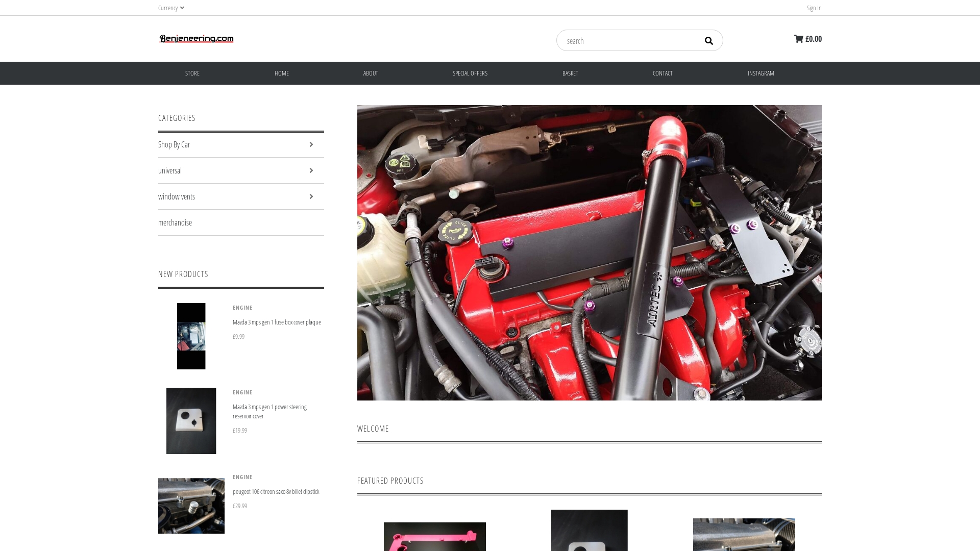Open the ABOUT page
Screen dimensions: 980x551
click(x=371, y=73)
